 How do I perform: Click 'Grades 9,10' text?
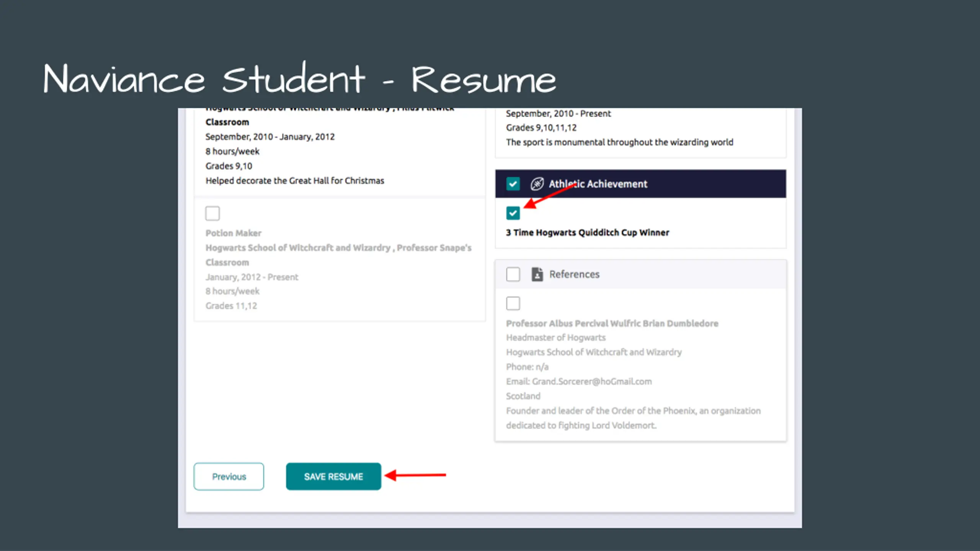[229, 166]
